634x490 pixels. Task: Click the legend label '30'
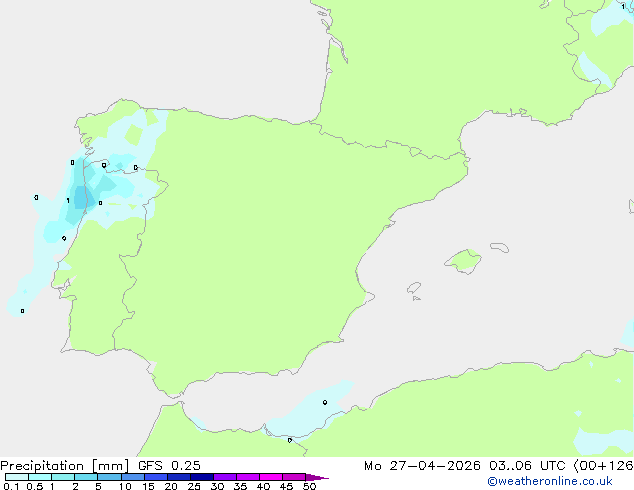click(x=217, y=486)
